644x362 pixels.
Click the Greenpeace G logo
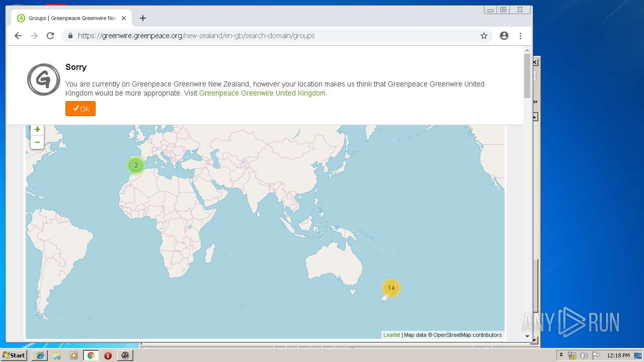click(x=44, y=79)
